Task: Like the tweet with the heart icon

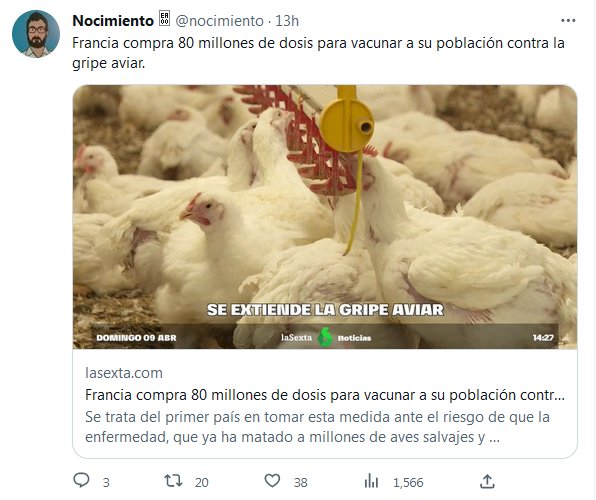Action: (272, 481)
